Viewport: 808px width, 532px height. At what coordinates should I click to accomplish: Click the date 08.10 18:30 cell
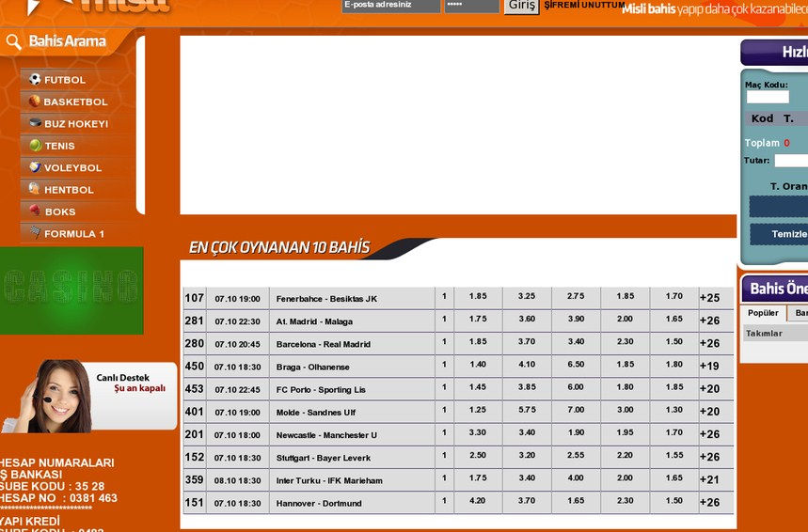tap(238, 480)
